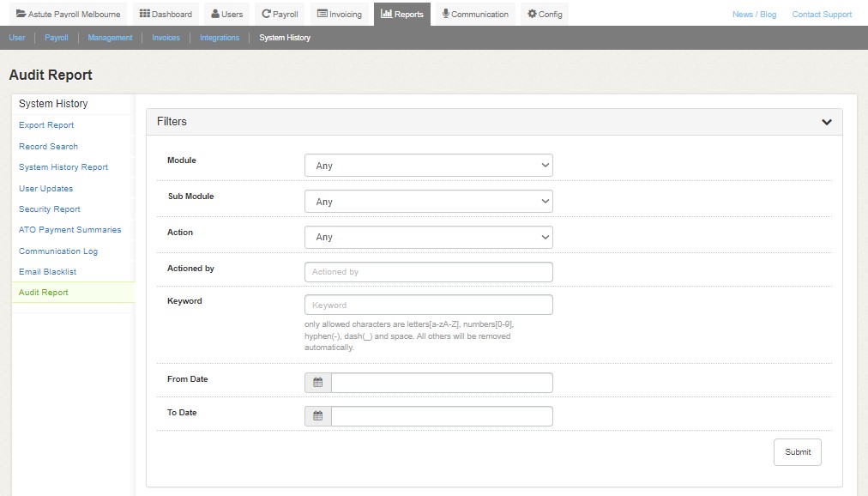
Task: Open the Contact Support link
Action: click(x=822, y=15)
